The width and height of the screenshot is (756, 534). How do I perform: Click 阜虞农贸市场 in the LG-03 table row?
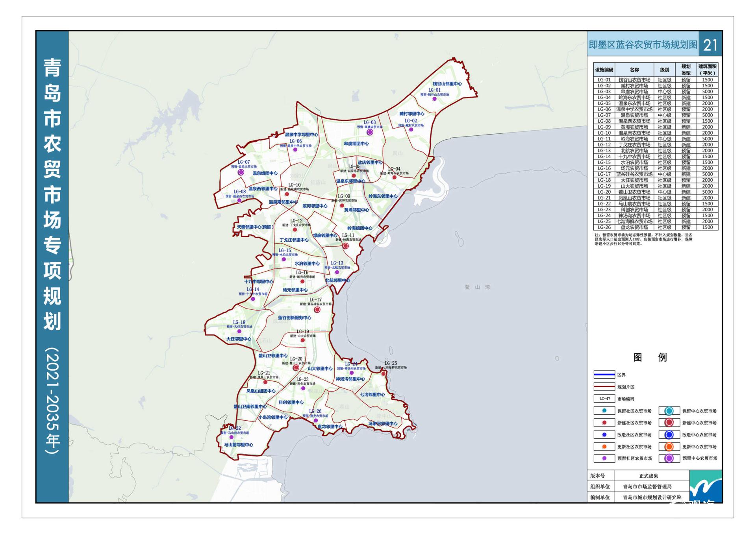point(634,92)
